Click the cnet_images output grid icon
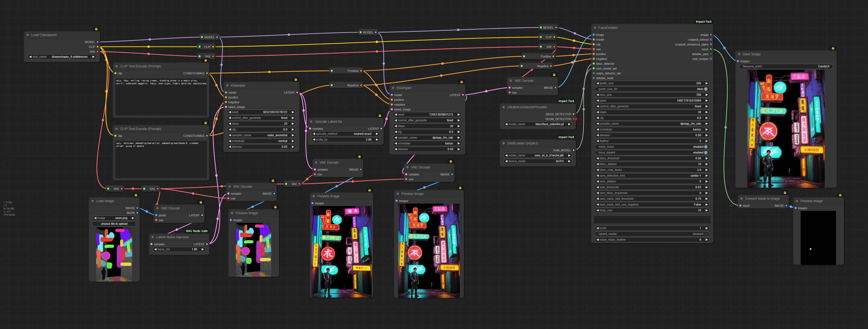This screenshot has height=329, width=868. click(x=711, y=59)
